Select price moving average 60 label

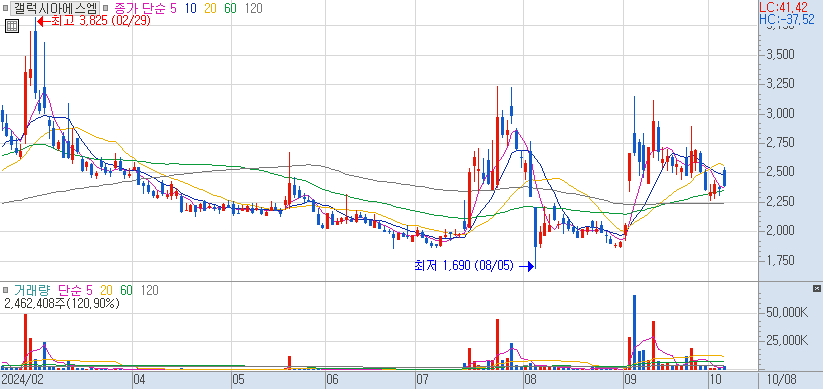(230, 8)
